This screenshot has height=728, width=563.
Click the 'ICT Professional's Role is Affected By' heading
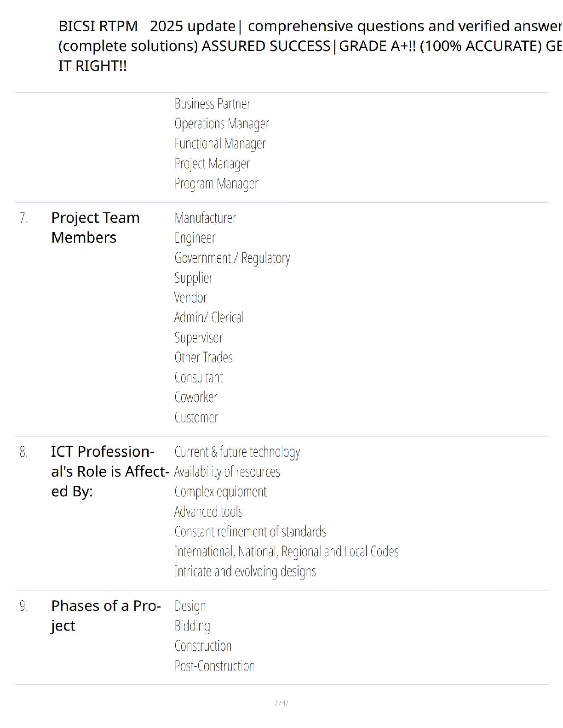tap(109, 472)
